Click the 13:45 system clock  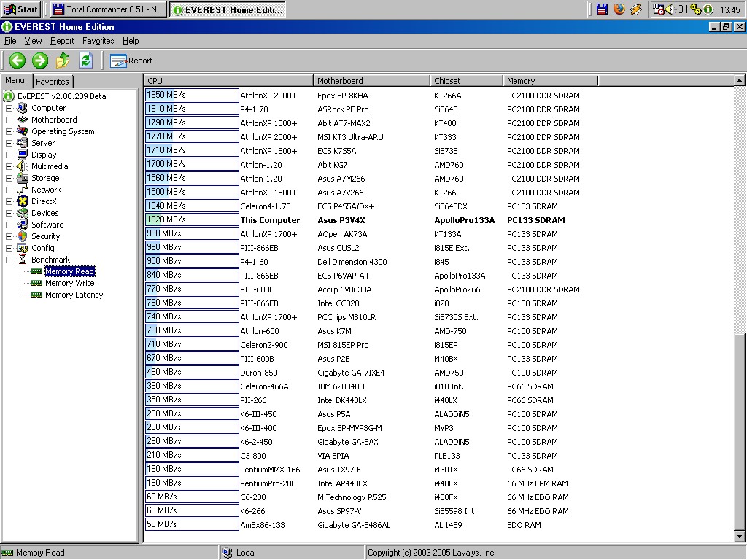click(x=729, y=9)
